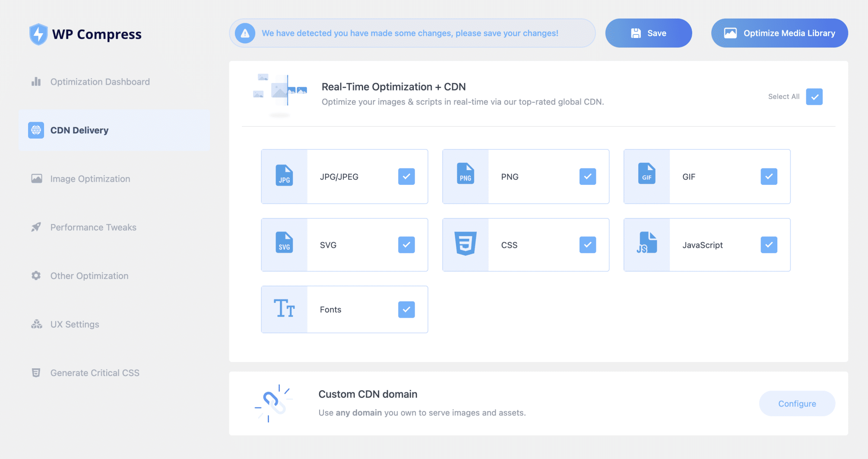
Task: Uncheck the Select All checkbox
Action: [814, 97]
